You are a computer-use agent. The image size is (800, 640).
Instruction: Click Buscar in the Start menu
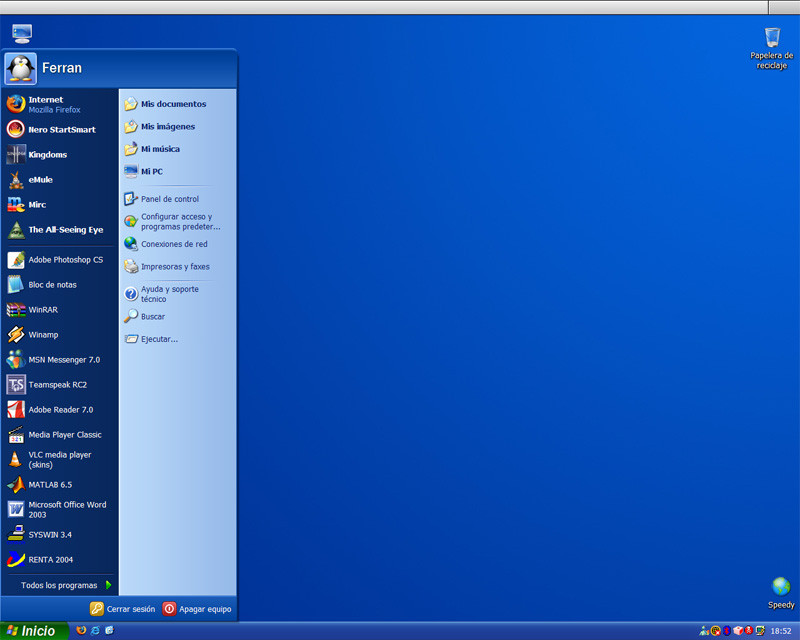click(x=177, y=316)
